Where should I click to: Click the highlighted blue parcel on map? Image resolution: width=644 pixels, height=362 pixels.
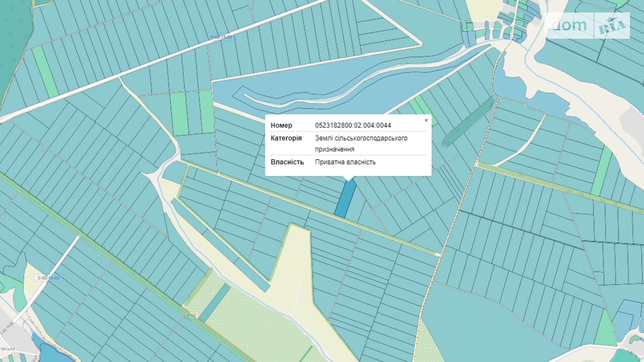pos(345,199)
